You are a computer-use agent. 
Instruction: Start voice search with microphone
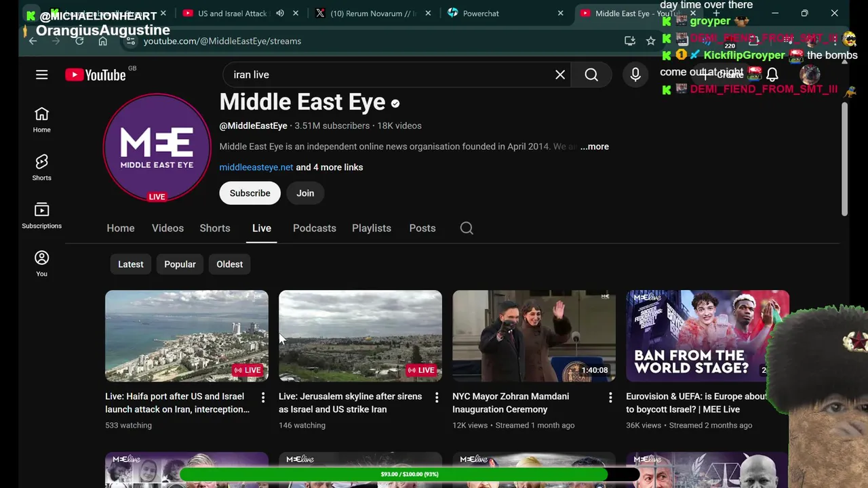[x=635, y=75]
